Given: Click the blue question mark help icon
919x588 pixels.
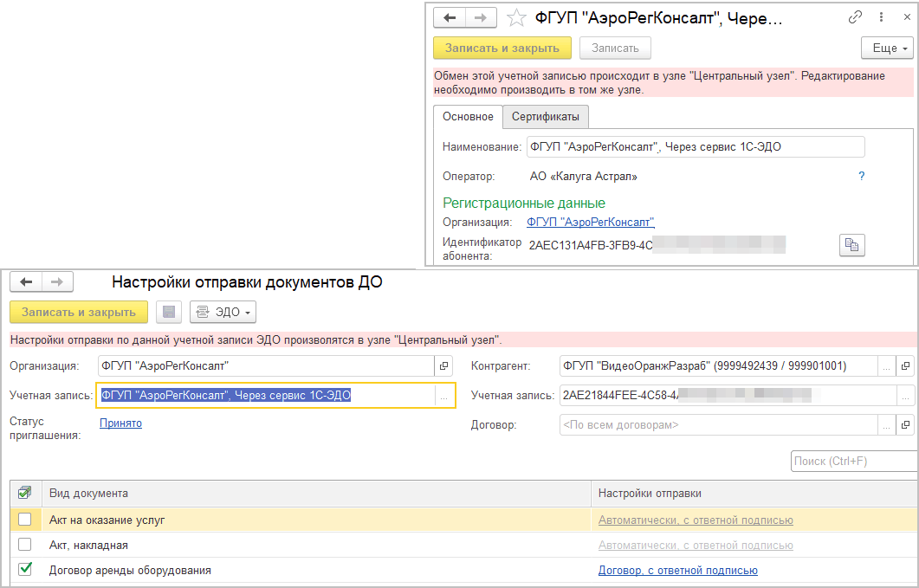Looking at the screenshot, I should point(862,176).
